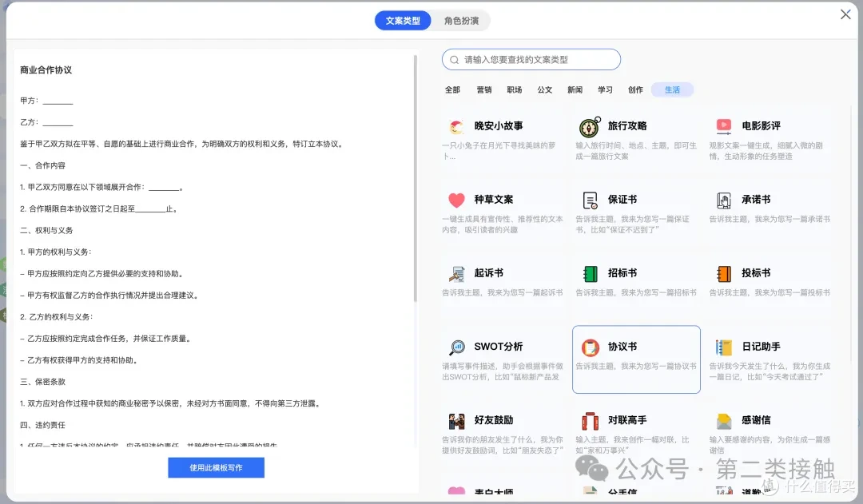Select the 协议书 clipboard icon
This screenshot has height=504, width=863.
(x=590, y=347)
